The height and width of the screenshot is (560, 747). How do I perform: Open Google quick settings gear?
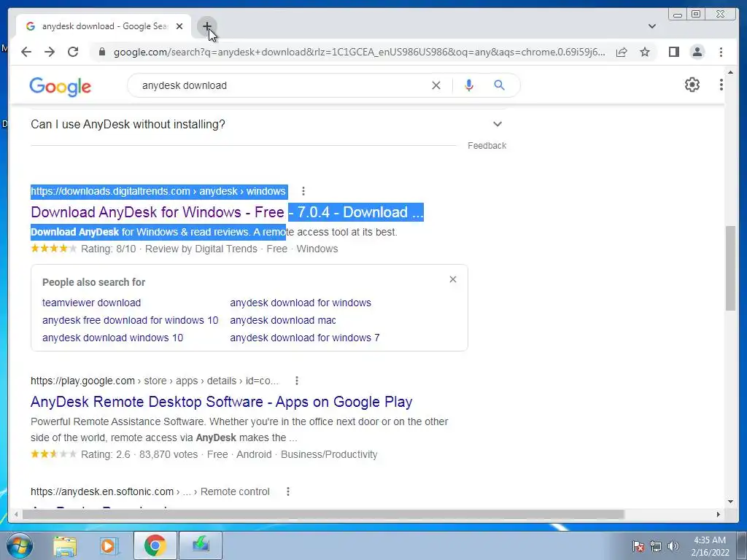pos(692,85)
